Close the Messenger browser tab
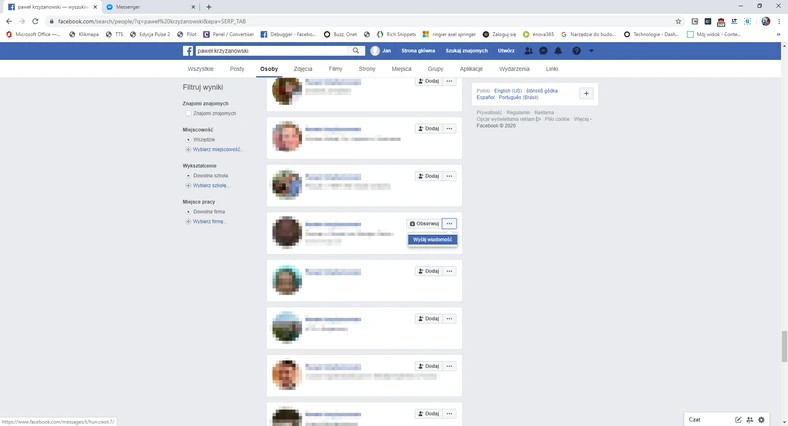The height and width of the screenshot is (426, 788). [193, 7]
